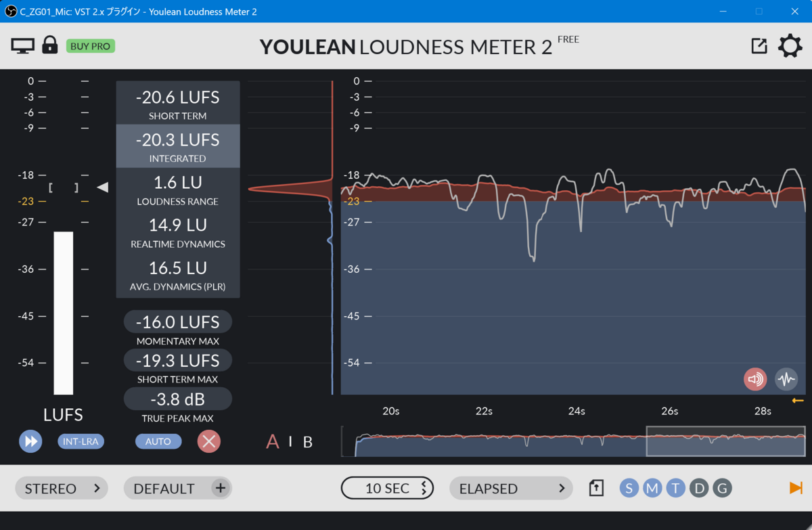812x530 pixels.
Task: Toggle the AUTO button
Action: click(x=158, y=441)
